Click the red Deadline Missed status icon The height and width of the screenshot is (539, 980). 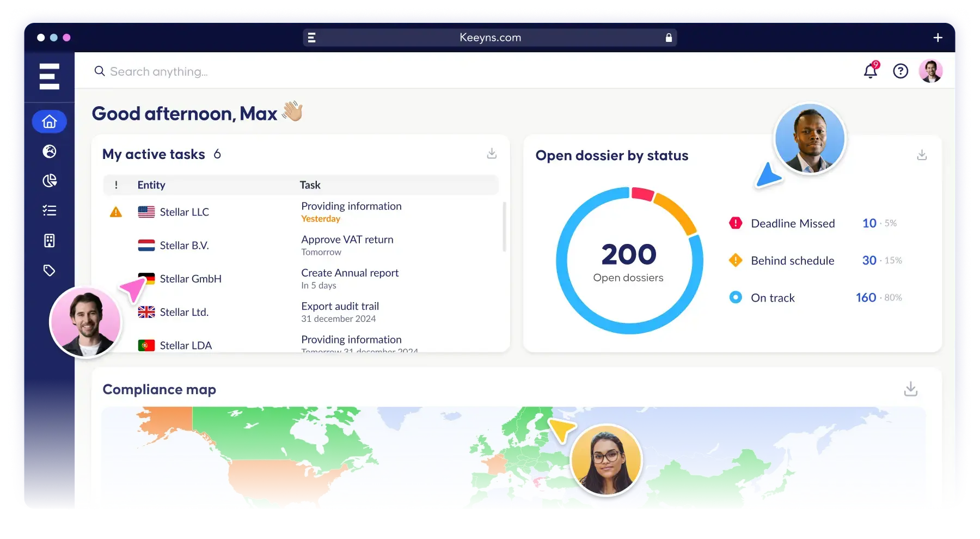pos(736,223)
